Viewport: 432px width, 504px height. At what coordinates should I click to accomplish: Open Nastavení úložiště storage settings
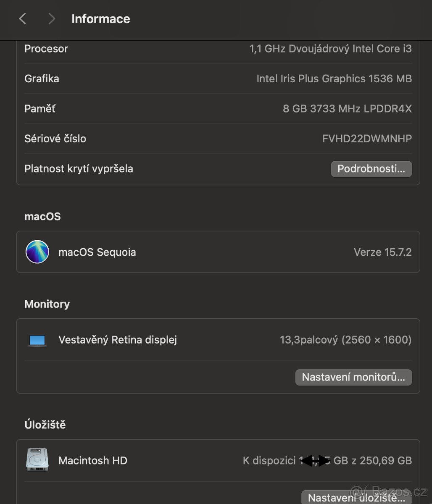(356, 498)
